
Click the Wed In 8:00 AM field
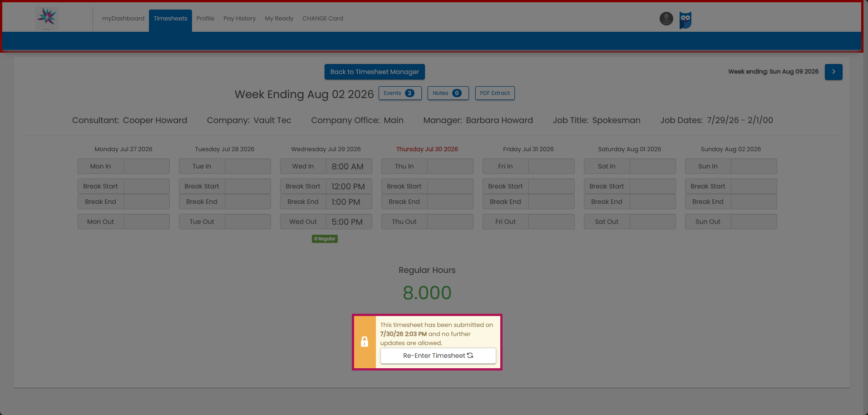(x=349, y=166)
